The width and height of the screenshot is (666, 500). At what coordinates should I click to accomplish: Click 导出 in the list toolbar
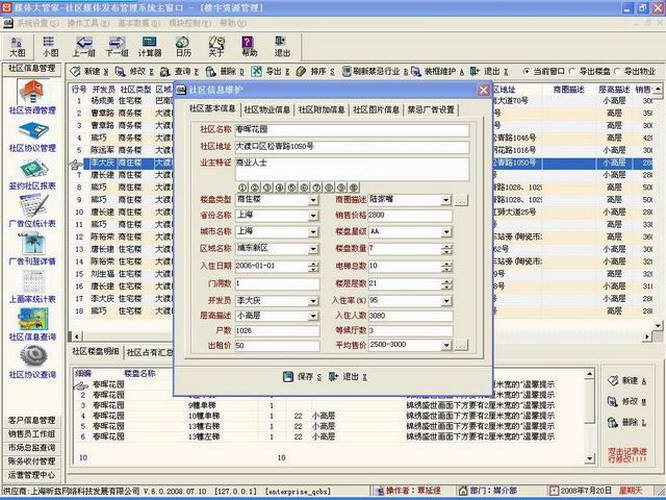pos(270,71)
